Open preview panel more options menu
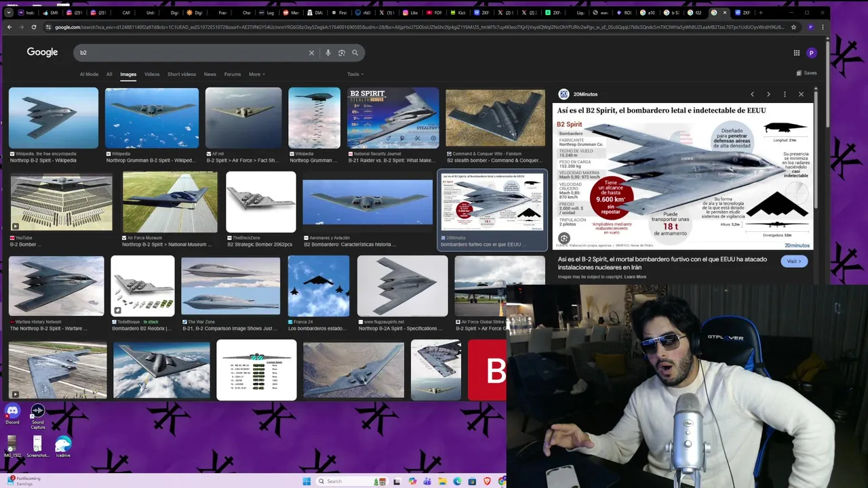The height and width of the screenshot is (488, 868). [785, 94]
